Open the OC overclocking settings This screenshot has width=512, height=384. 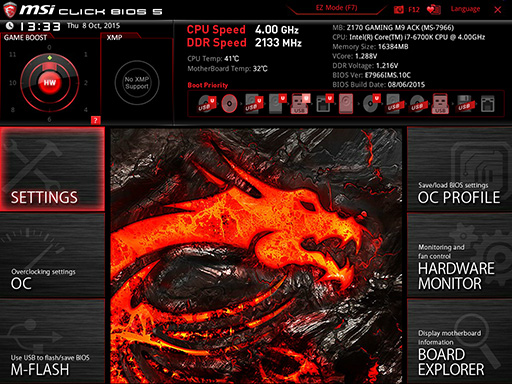(52, 255)
